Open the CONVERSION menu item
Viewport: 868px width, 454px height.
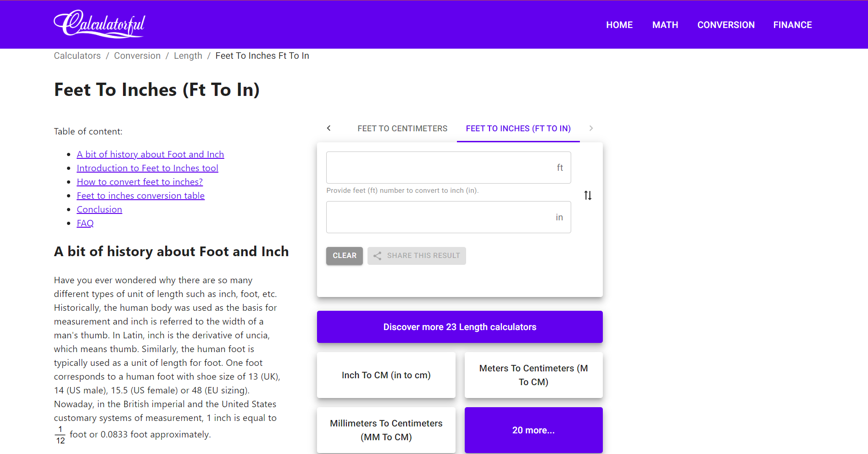726,25
